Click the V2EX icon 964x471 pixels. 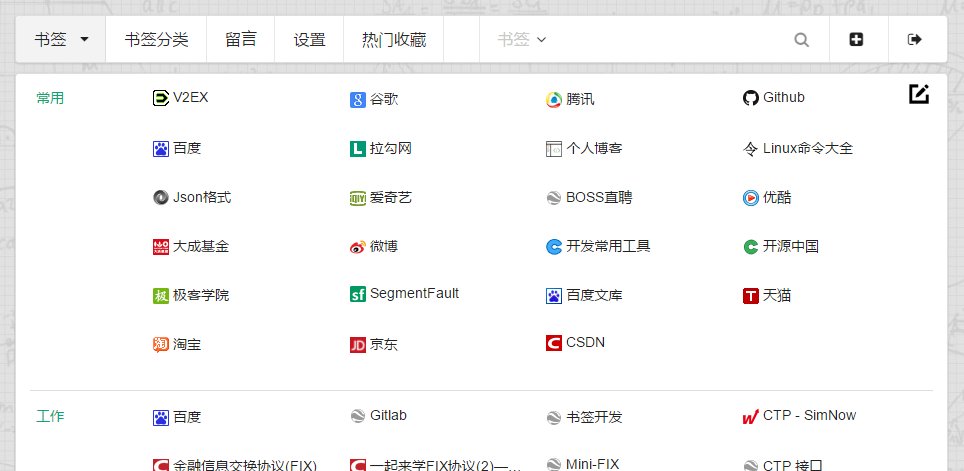161,98
